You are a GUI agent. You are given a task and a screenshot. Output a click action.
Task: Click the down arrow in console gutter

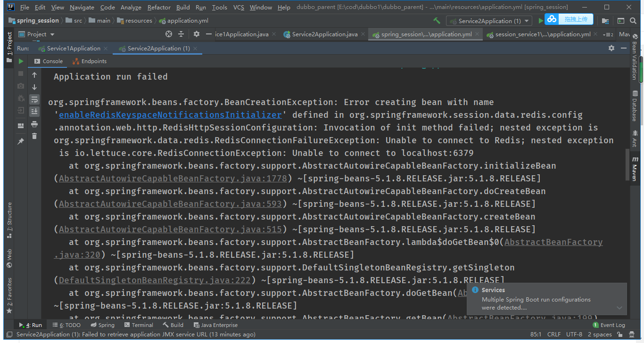34,87
